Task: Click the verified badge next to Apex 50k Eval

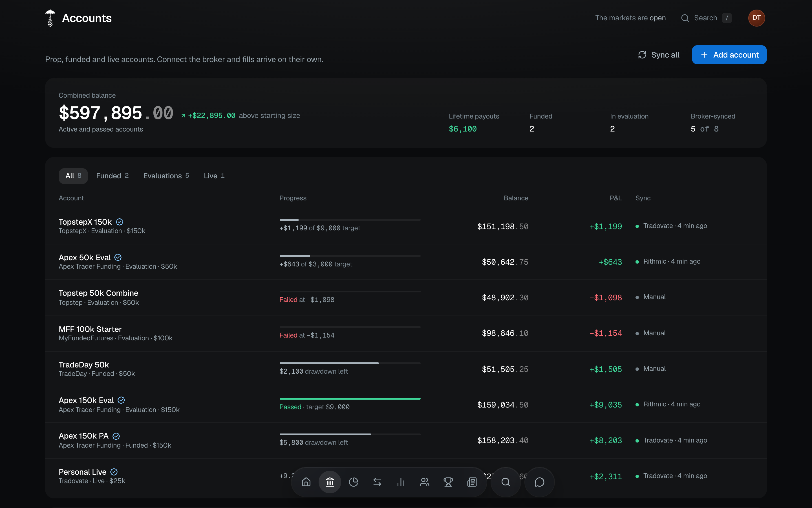Action: tap(118, 257)
